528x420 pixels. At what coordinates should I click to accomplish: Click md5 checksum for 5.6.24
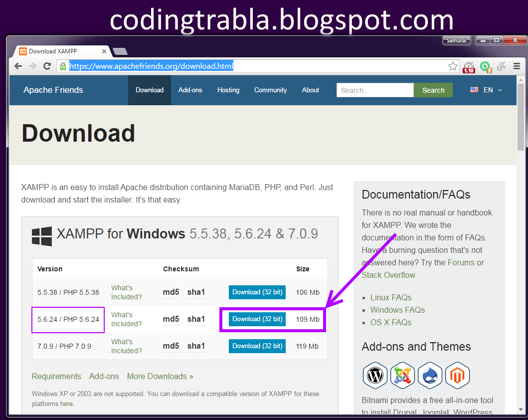(171, 319)
